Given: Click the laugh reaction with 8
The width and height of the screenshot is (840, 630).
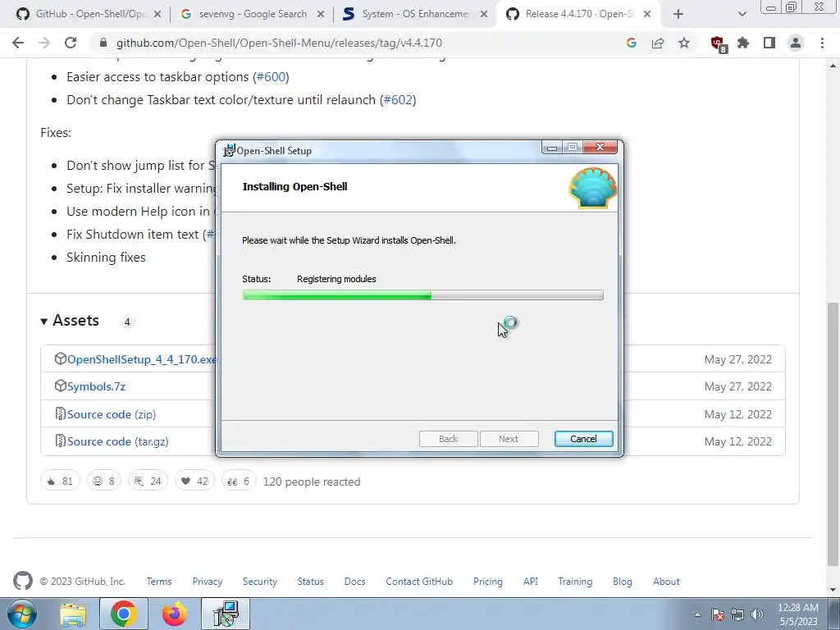Looking at the screenshot, I should tap(104, 481).
